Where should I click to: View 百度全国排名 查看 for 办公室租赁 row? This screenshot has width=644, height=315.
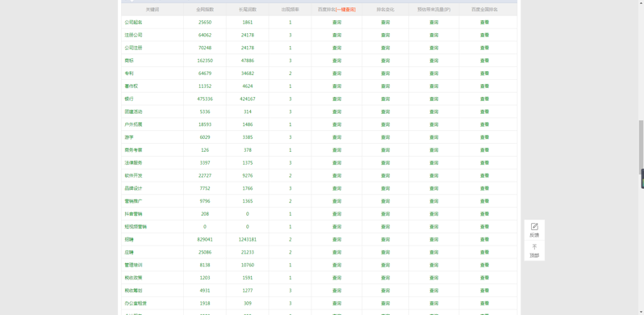485,303
